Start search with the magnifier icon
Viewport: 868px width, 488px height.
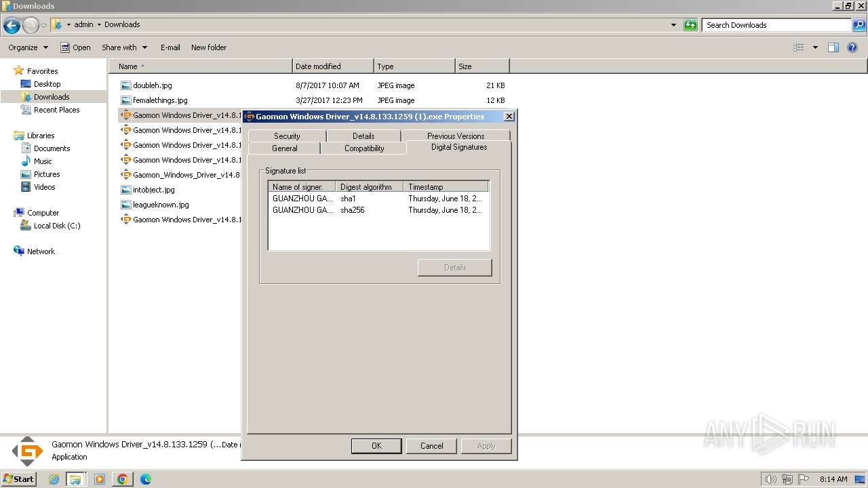[x=859, y=25]
